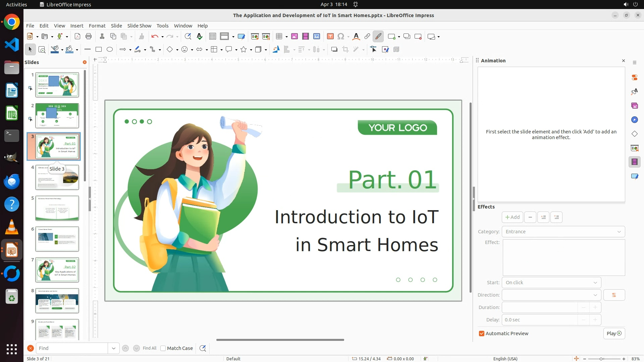The image size is (644, 362).
Task: Open the Find history dropdown arrow
Action: coord(114,348)
